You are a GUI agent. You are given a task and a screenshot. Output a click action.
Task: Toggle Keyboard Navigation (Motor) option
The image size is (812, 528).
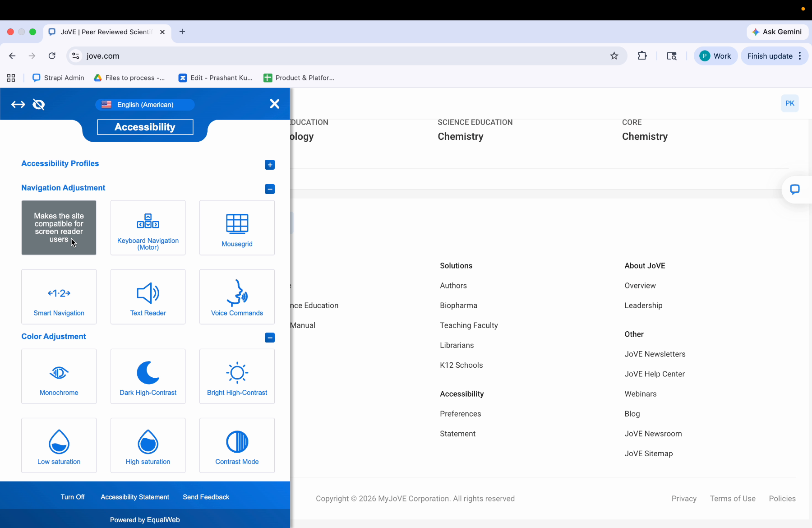pos(148,227)
